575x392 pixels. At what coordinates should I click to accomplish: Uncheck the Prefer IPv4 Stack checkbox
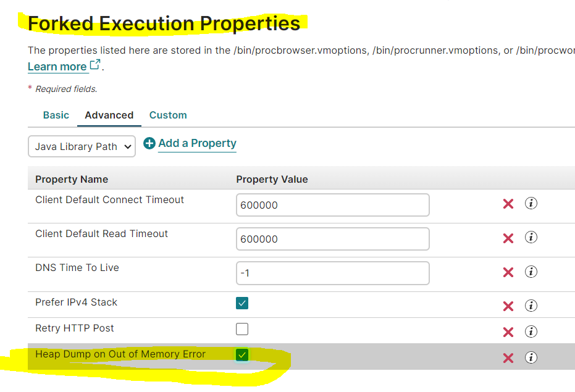[x=242, y=303]
